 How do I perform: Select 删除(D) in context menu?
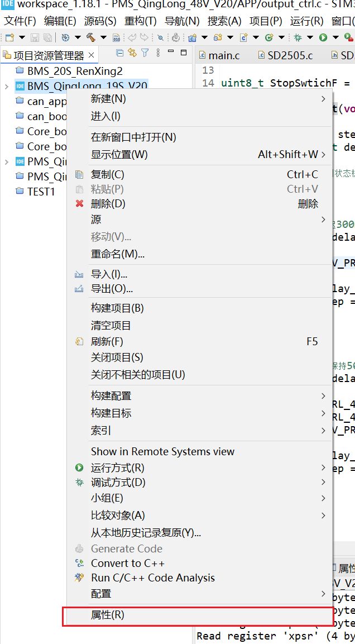tap(199, 204)
